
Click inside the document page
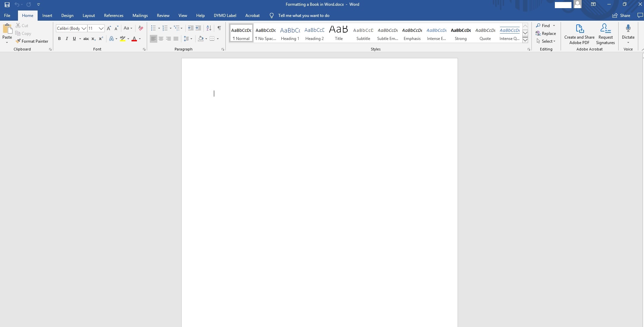coord(319,152)
